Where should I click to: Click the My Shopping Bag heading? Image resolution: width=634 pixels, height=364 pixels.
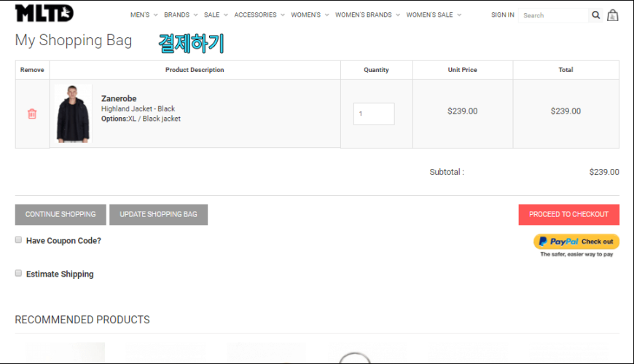pyautogui.click(x=74, y=40)
